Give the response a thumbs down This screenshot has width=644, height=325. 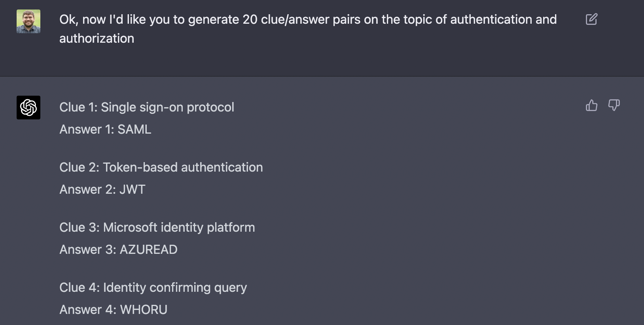(x=614, y=105)
